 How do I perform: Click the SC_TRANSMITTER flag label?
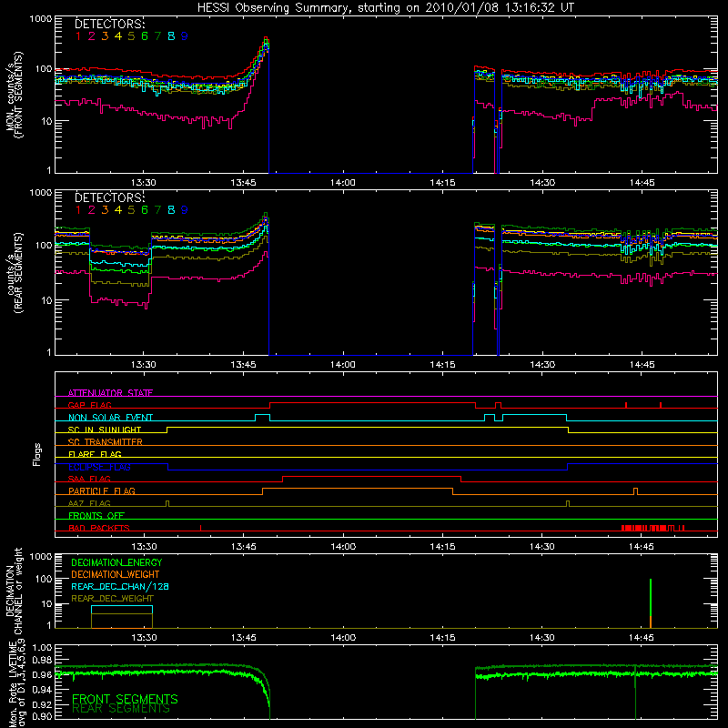coord(106,442)
